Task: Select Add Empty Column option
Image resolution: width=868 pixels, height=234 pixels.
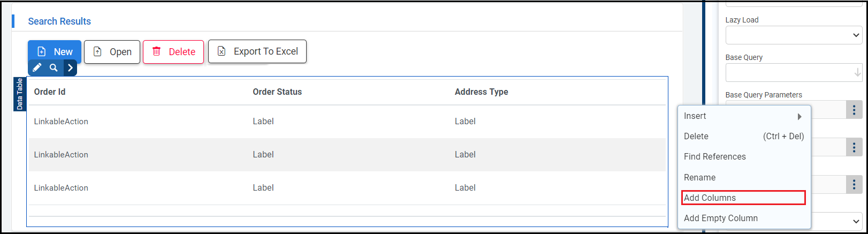Action: (721, 218)
